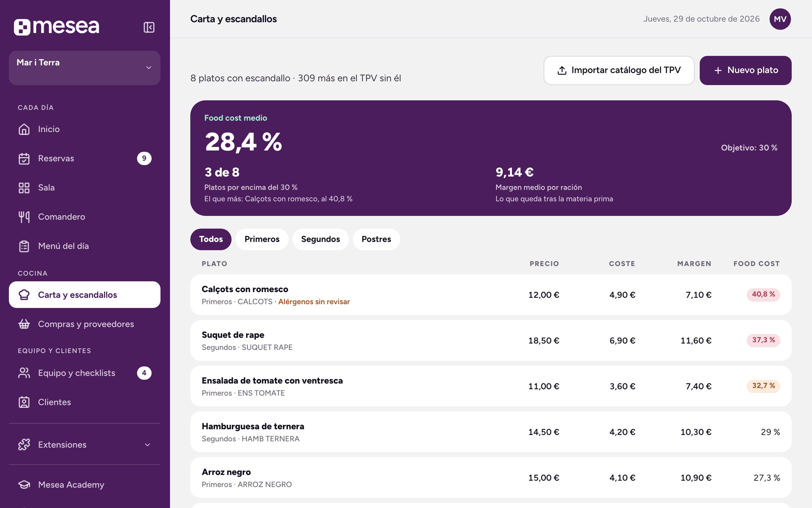Click the Equipo y checklists badge 4
This screenshot has width=812, height=508.
(x=144, y=373)
